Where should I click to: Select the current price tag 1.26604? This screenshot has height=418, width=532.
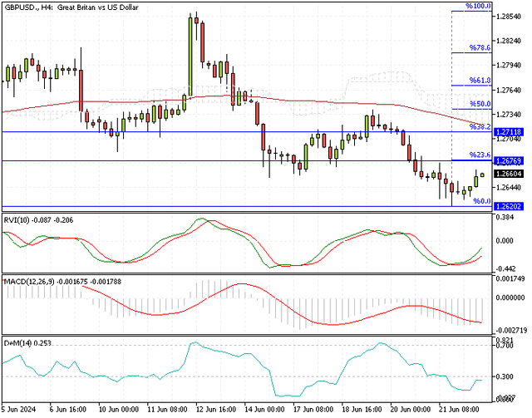click(508, 174)
